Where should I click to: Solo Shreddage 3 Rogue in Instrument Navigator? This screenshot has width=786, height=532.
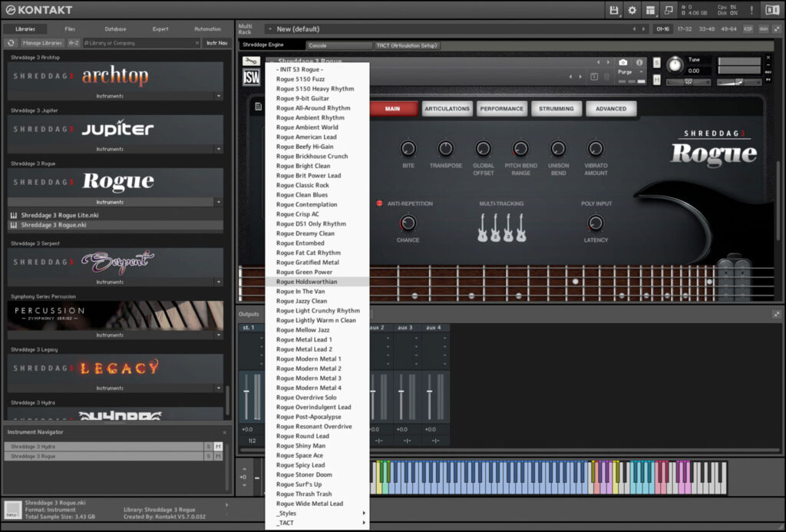[208, 456]
